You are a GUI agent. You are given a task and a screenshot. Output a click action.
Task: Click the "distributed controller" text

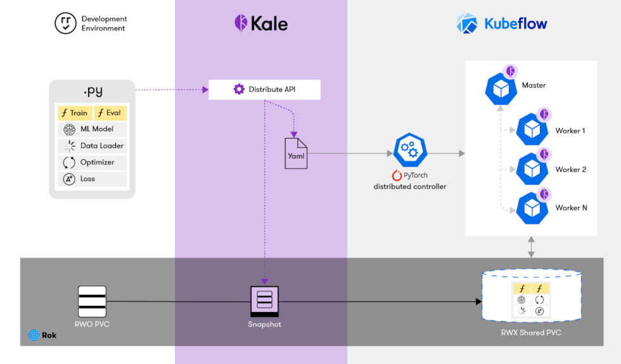410,187
